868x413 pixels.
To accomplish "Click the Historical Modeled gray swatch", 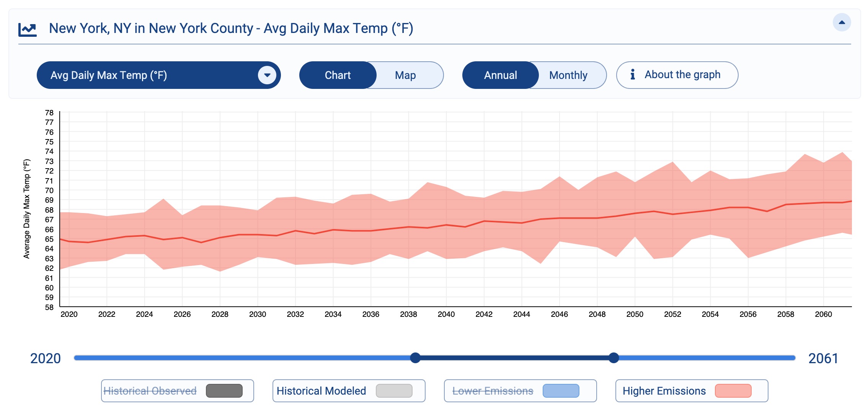I will (x=394, y=391).
